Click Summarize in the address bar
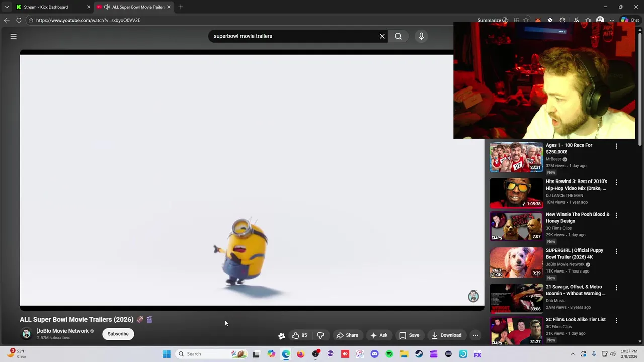 tap(493, 20)
